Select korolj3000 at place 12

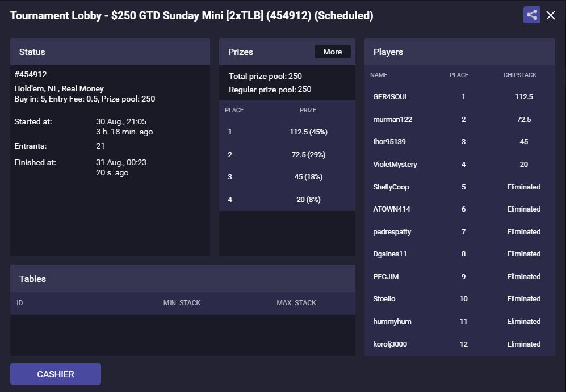click(459, 344)
